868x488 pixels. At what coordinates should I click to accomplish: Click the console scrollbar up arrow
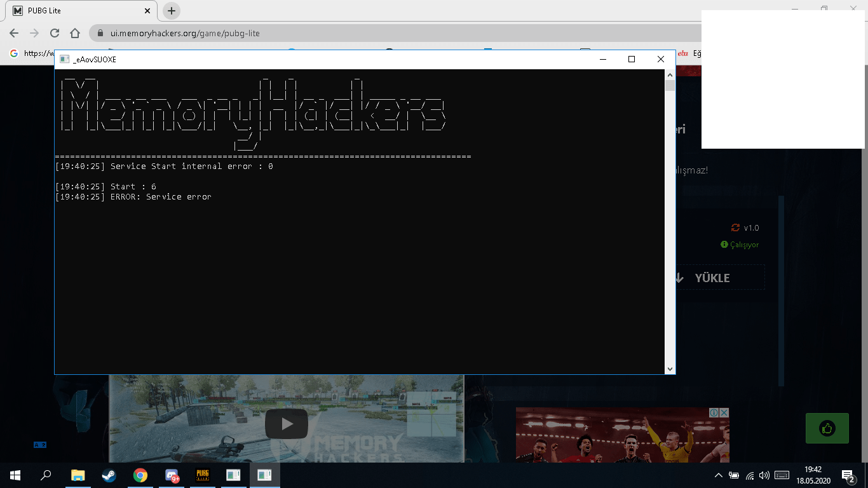pyautogui.click(x=670, y=75)
